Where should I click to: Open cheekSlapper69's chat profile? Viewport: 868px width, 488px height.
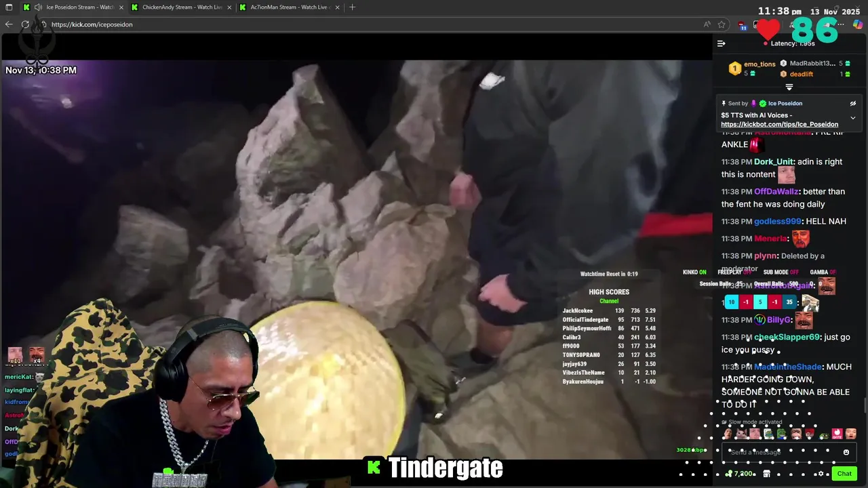(x=787, y=337)
